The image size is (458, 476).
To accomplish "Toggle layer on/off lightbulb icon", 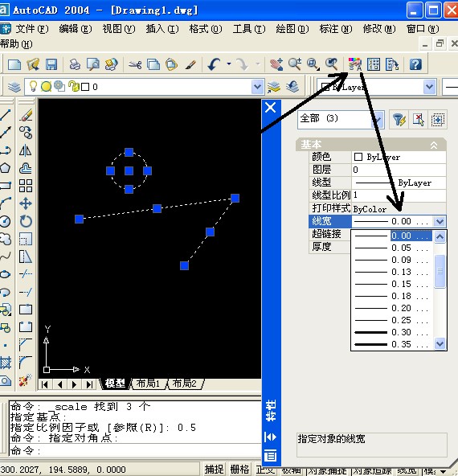I will 33,87.
